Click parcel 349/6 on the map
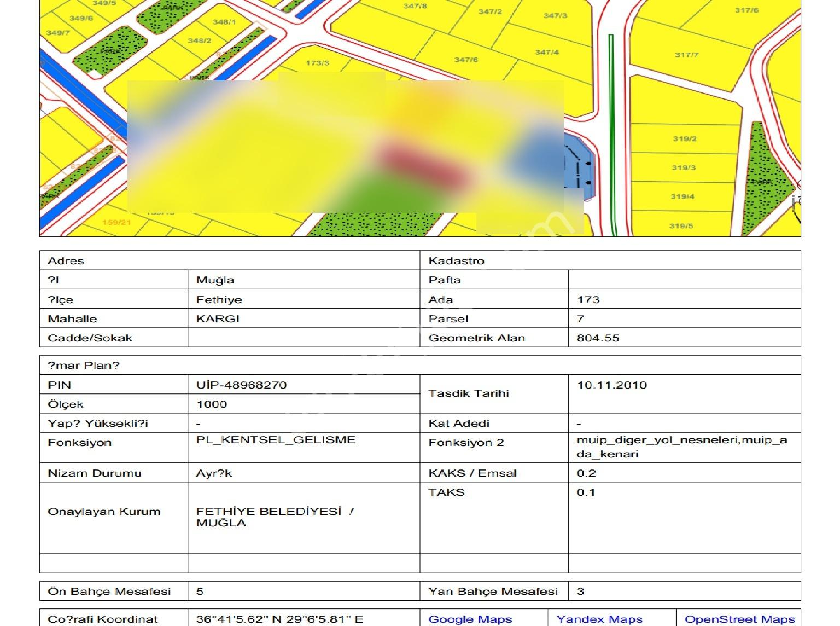840x626 pixels. (81, 18)
